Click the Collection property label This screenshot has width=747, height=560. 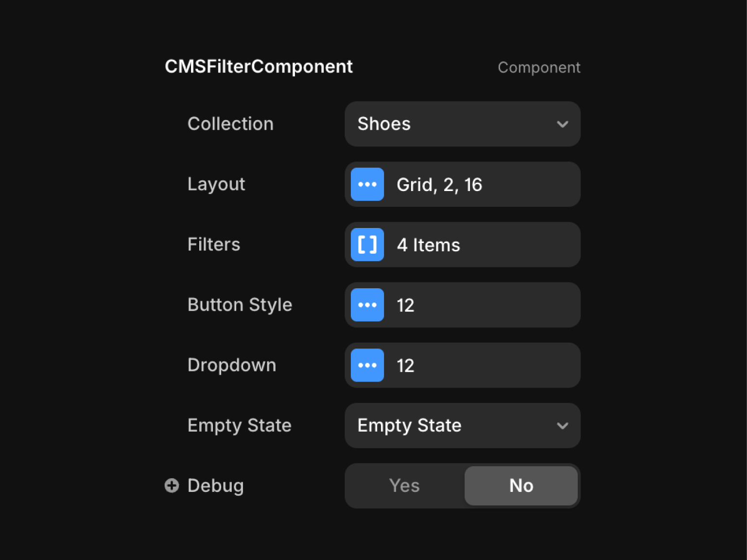pos(230,124)
